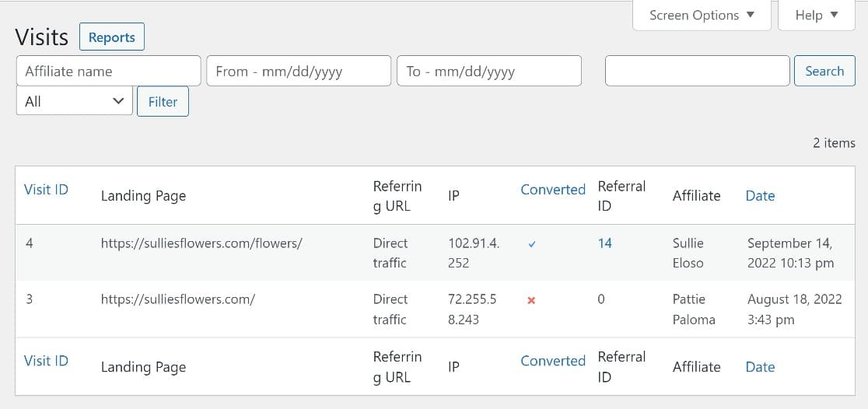Screen dimensions: 868x409
Task: Click the To date input field
Action: coord(488,71)
